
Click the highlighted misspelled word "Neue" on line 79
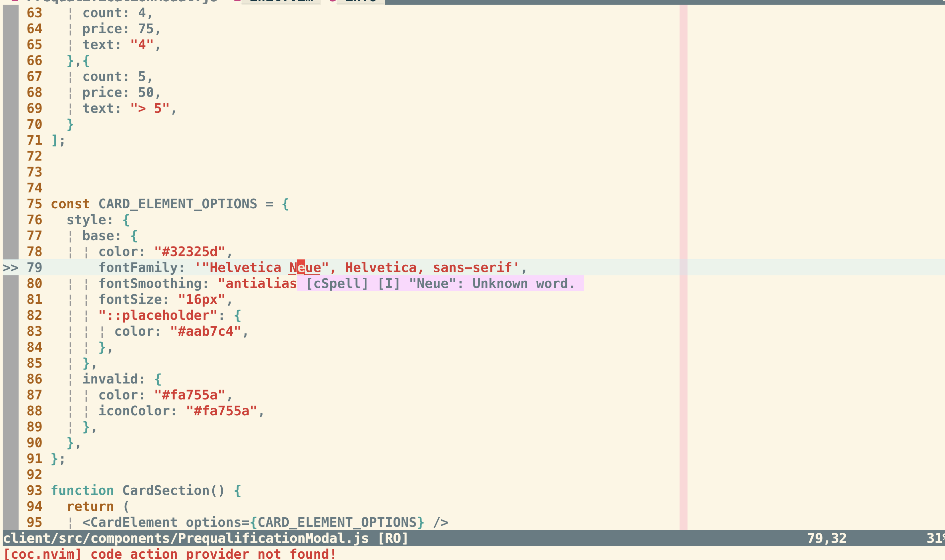click(x=304, y=268)
